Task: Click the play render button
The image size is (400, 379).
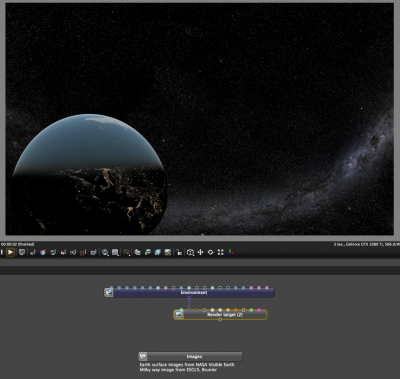Action: [x=10, y=252]
